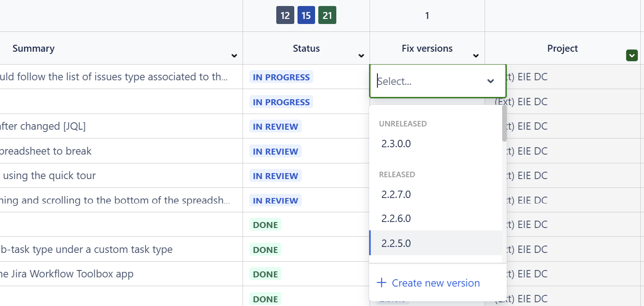
Task: Click the gray status count badge 12
Action: click(x=285, y=16)
